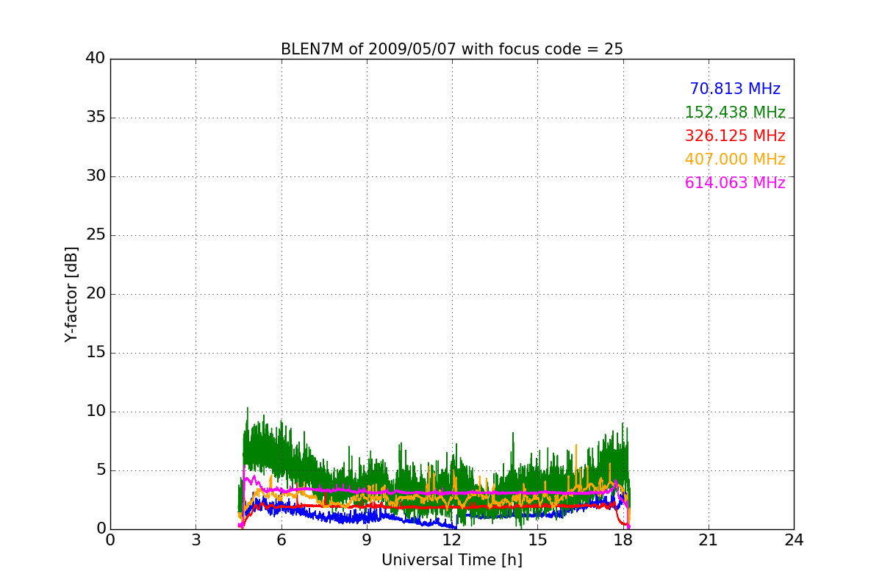Click the 614.063 MHz legend label
This screenshot has width=882, height=588.
pos(735,183)
